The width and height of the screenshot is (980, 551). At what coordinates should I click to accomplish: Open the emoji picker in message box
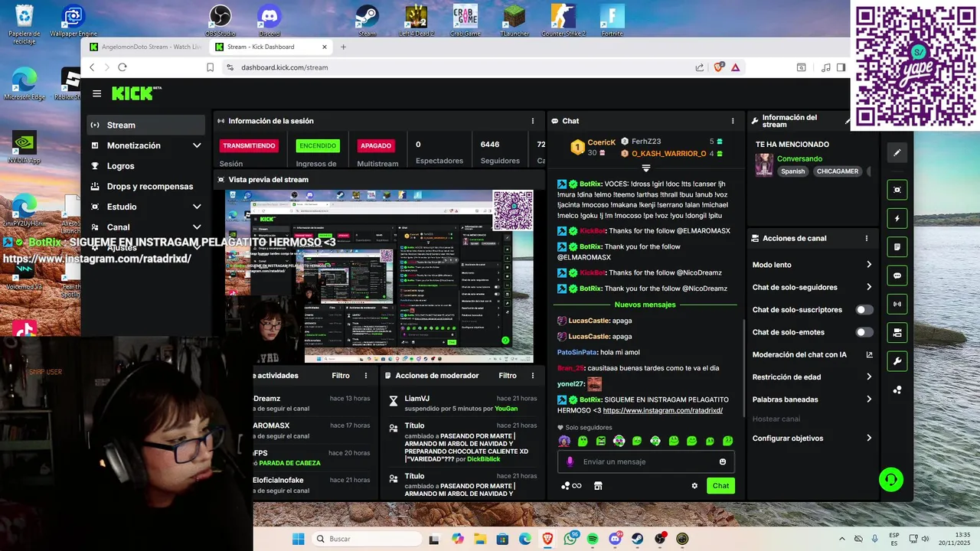(723, 461)
